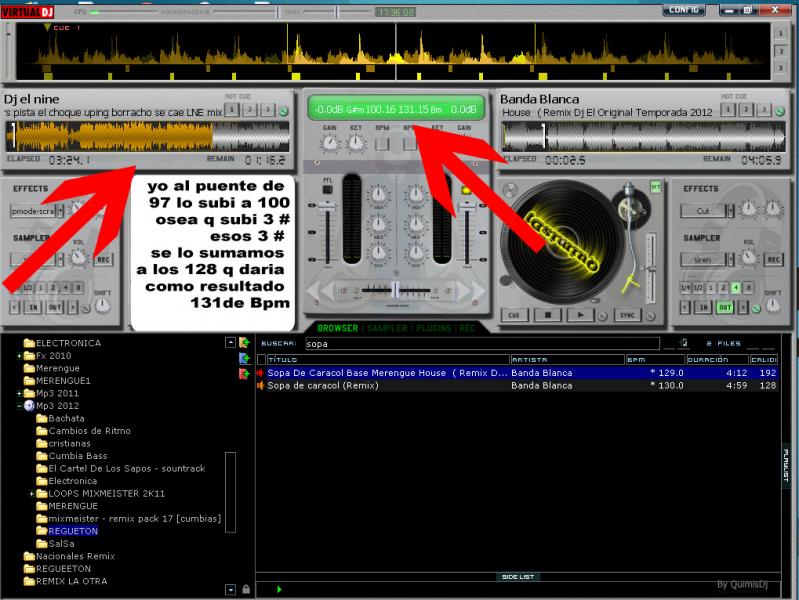This screenshot has width=799, height=600.
Task: Select Sopa de caracol (Remix) track
Action: pos(517,385)
